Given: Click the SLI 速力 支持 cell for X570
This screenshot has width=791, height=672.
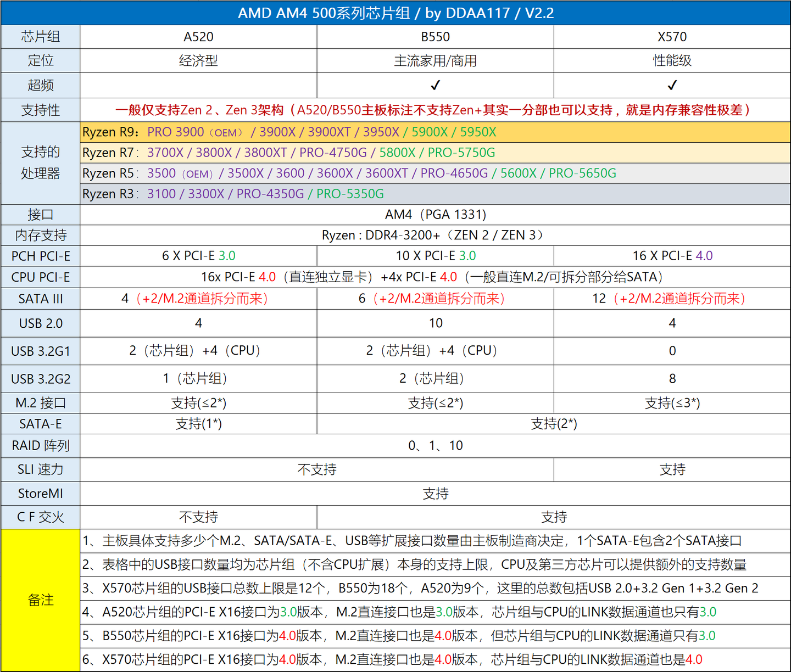Looking at the screenshot, I should (x=672, y=470).
